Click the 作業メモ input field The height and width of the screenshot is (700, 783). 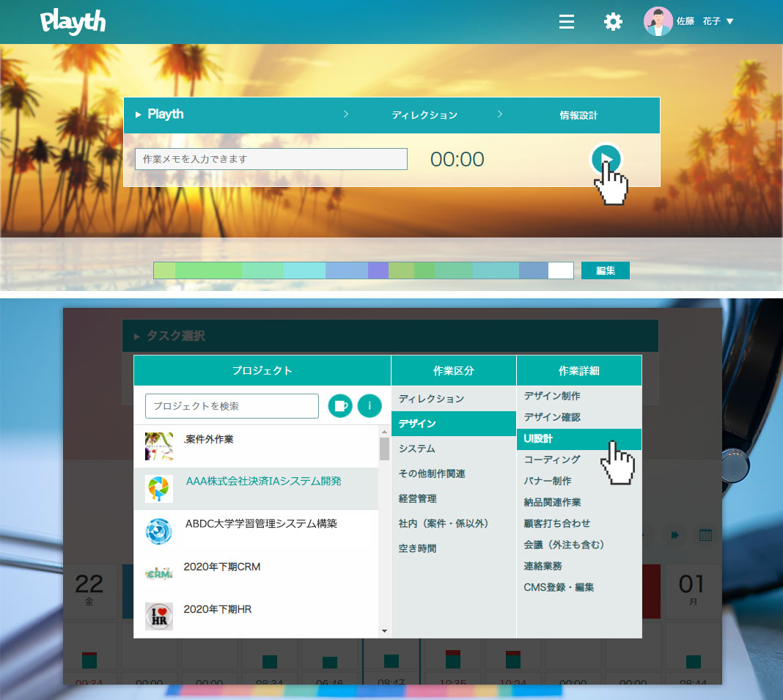pyautogui.click(x=271, y=159)
